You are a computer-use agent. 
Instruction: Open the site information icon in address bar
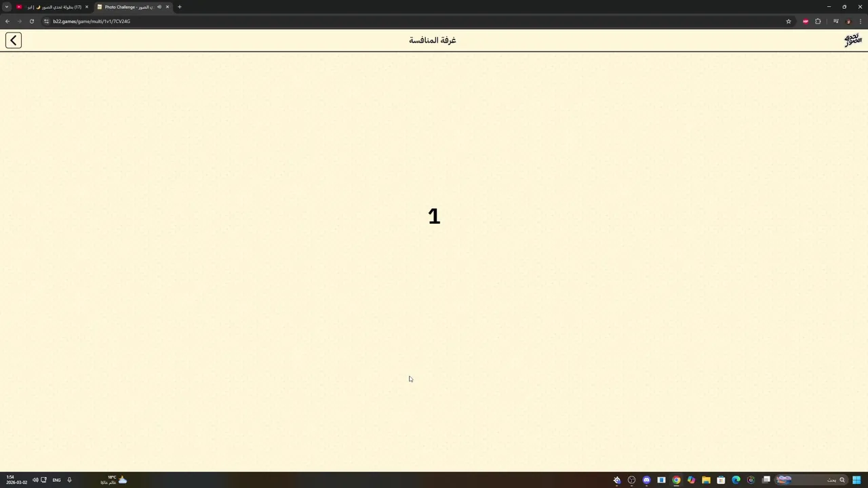(46, 21)
